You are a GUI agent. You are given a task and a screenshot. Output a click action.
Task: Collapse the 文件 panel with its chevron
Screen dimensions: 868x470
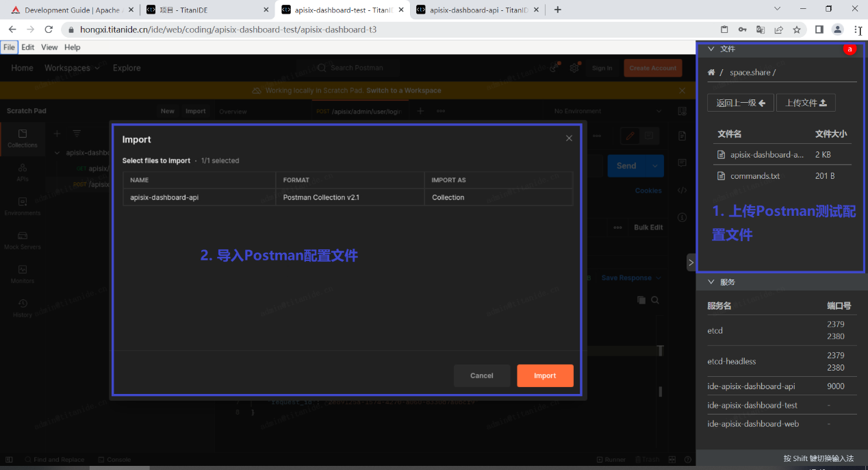pyautogui.click(x=711, y=49)
